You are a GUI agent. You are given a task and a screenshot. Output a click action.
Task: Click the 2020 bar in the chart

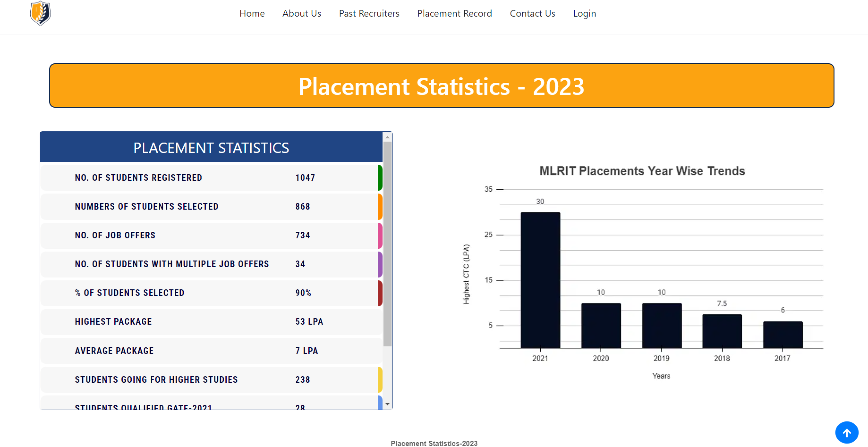pos(601,325)
